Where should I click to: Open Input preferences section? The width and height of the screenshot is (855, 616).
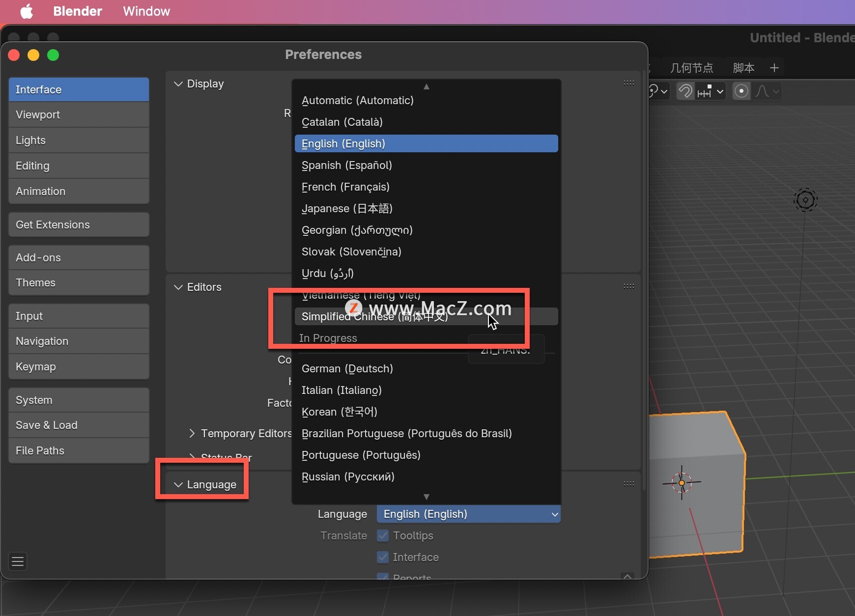click(x=79, y=316)
